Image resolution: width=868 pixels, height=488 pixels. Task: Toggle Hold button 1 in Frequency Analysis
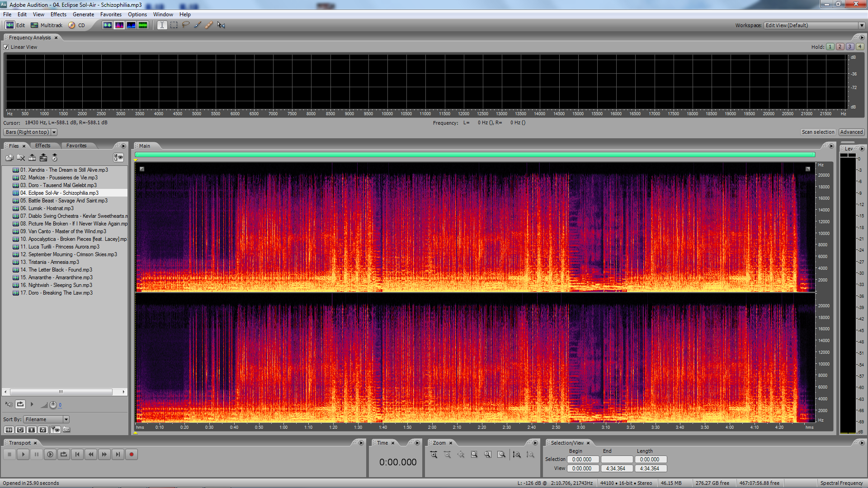830,47
